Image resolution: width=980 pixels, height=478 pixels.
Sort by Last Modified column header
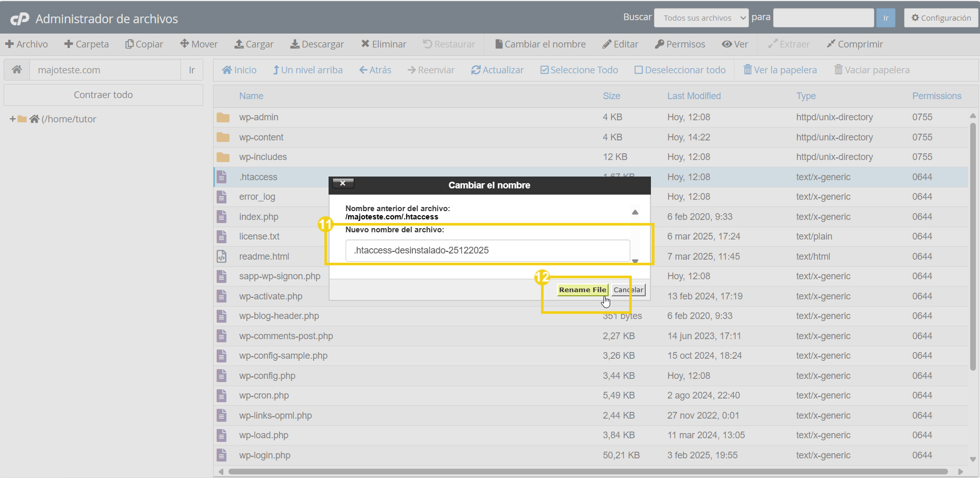tap(694, 96)
